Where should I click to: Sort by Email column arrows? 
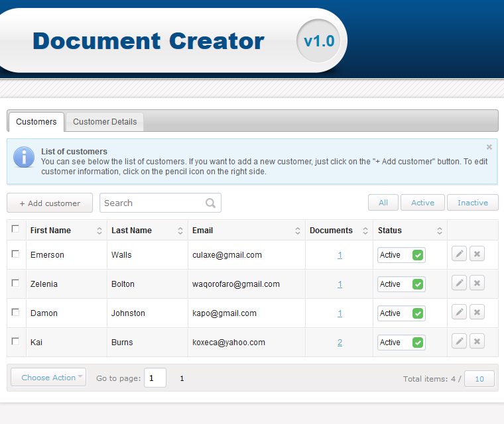298,231
